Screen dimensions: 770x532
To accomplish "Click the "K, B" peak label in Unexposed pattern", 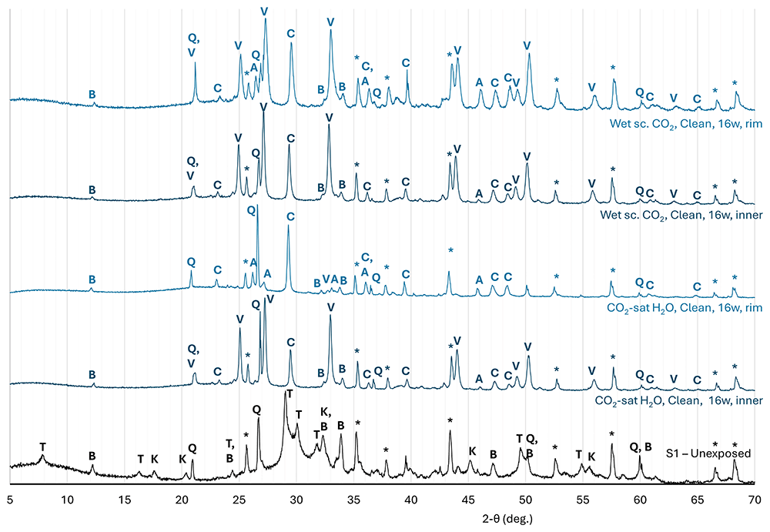I will (x=324, y=419).
